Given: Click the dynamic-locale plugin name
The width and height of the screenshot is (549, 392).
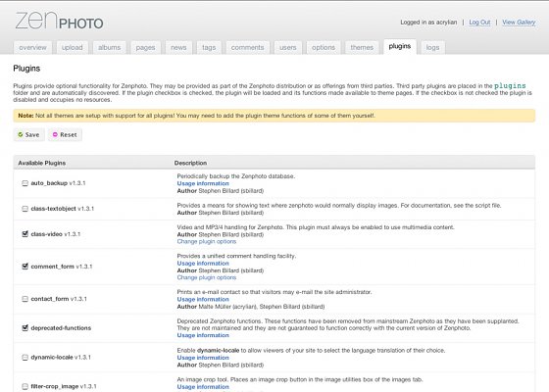Looking at the screenshot, I should tap(52, 358).
